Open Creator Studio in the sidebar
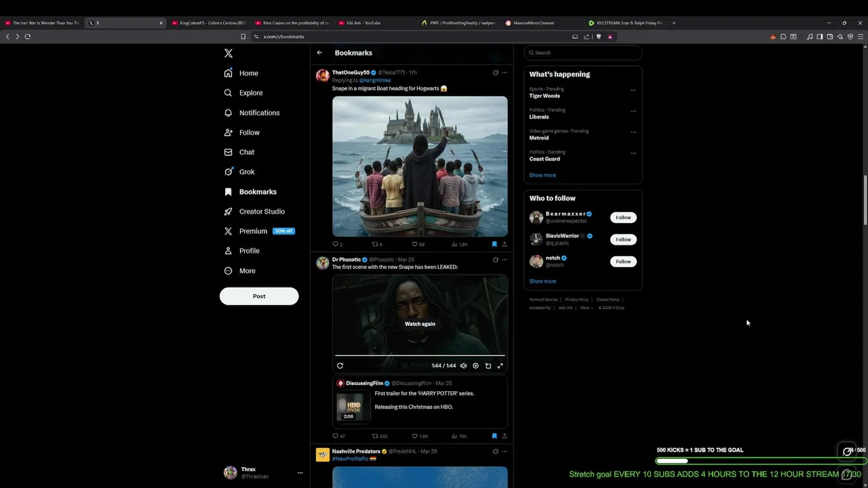The image size is (868, 488). tap(254, 211)
